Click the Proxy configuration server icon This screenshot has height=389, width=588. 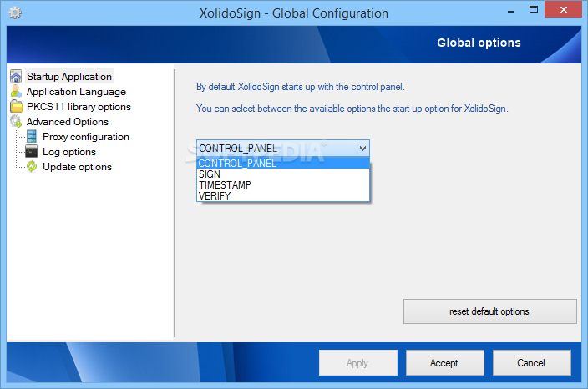[32, 136]
